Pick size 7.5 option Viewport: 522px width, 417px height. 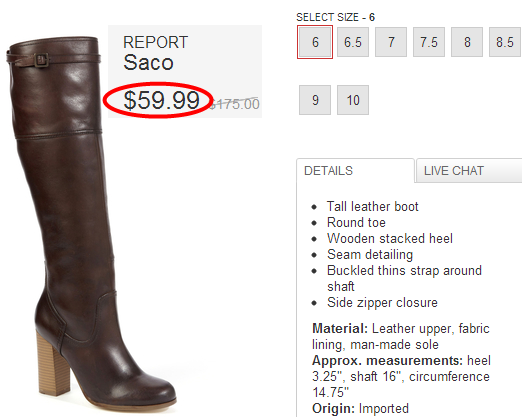tap(429, 42)
